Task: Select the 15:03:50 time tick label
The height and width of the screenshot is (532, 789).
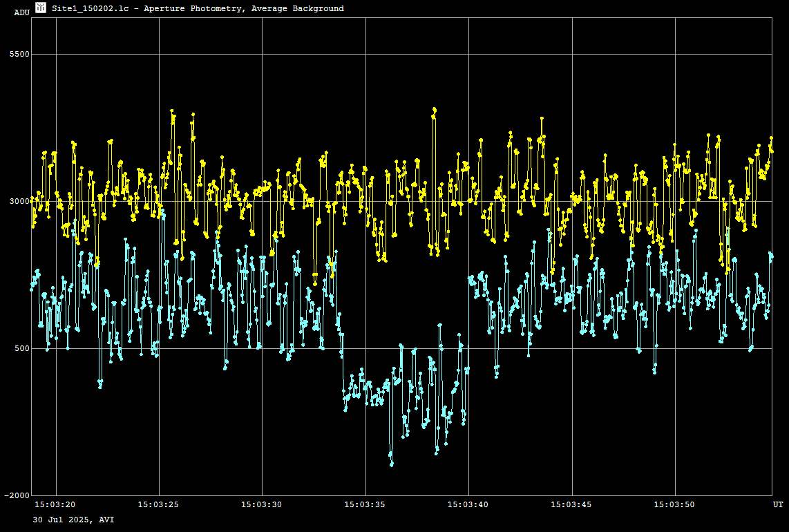Action: point(674,505)
